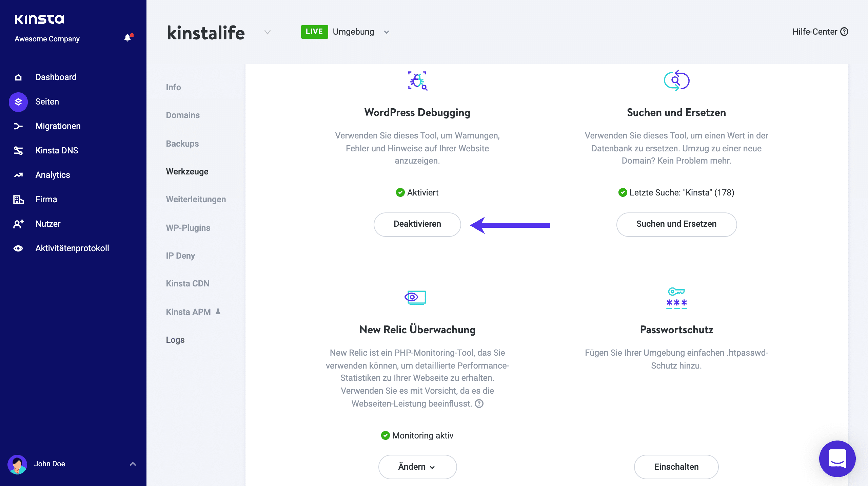Click the Suchen und Ersetzen button
The height and width of the screenshot is (486, 868).
tap(676, 224)
